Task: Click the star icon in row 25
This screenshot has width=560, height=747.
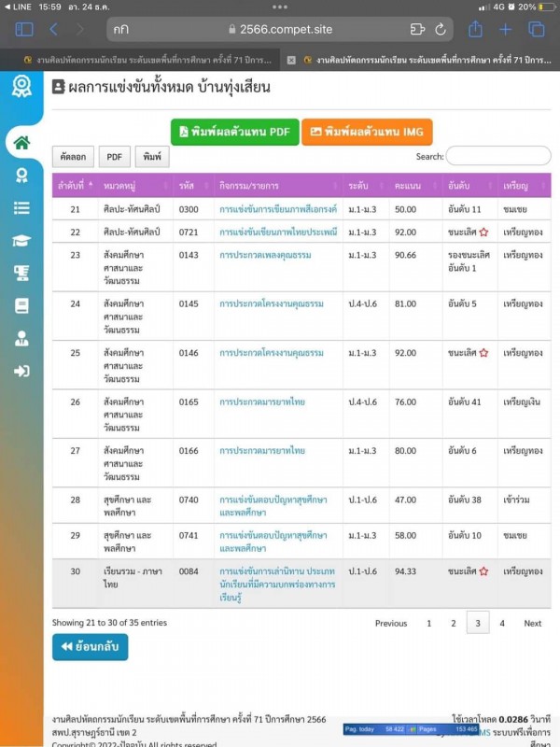Action: (x=483, y=353)
